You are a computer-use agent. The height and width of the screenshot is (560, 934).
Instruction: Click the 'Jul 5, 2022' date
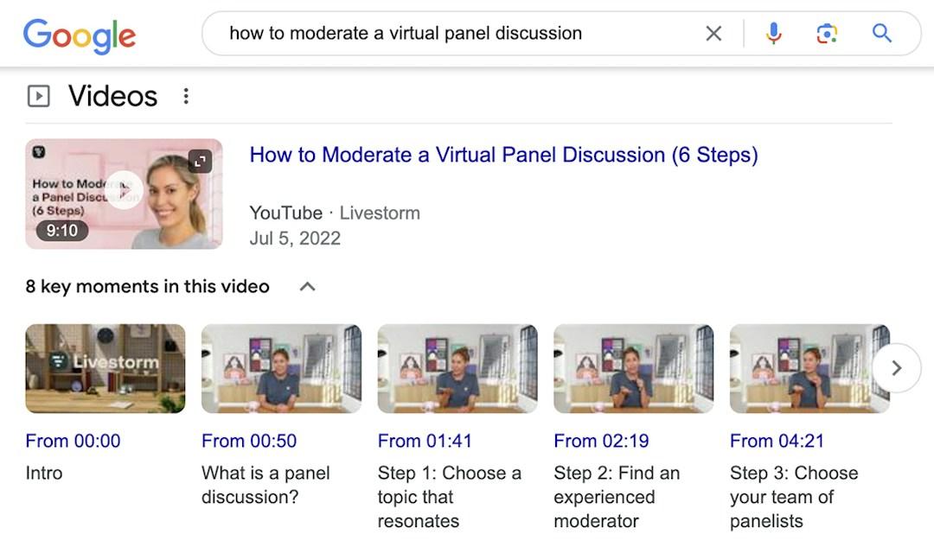coord(295,239)
